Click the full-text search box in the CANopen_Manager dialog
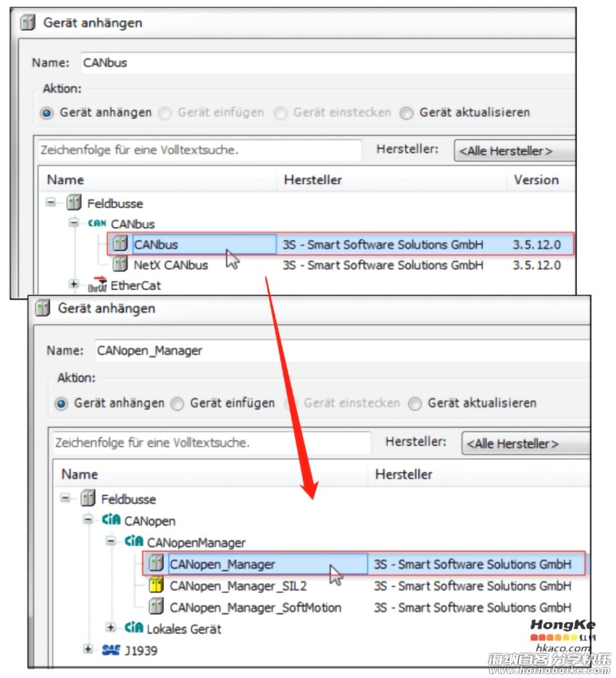 coord(212,443)
